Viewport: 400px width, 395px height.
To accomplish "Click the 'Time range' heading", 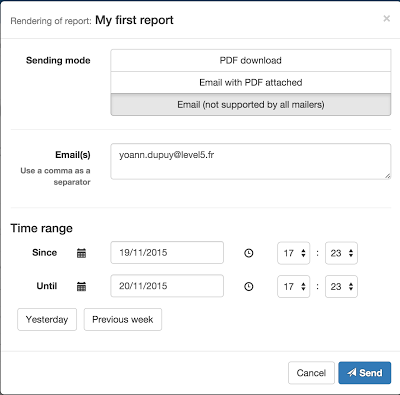I will tap(41, 228).
